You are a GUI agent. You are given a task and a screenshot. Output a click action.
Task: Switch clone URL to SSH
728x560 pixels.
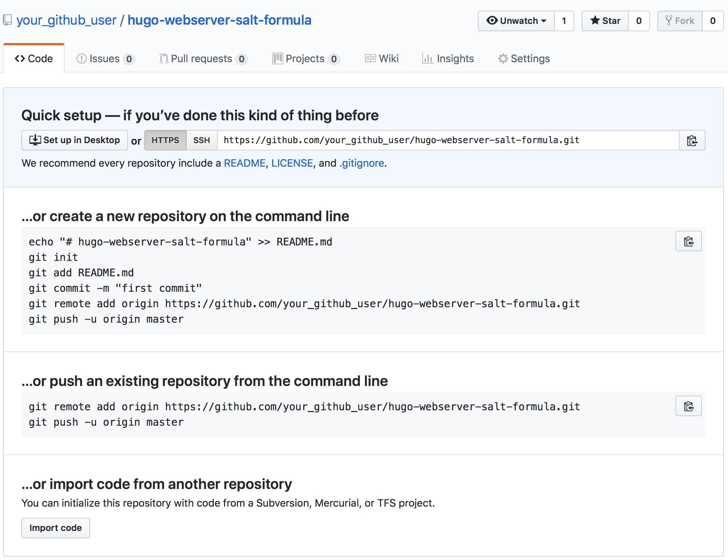[x=202, y=140]
